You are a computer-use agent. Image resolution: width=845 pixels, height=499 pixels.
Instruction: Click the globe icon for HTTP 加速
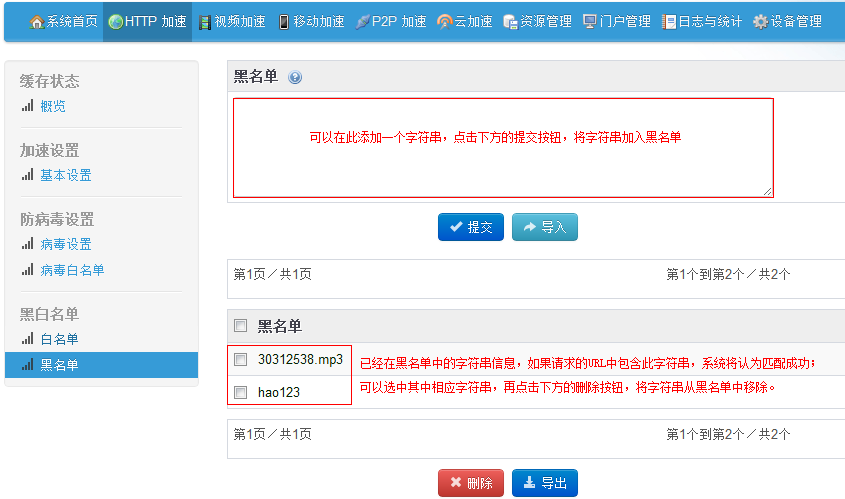[x=115, y=22]
